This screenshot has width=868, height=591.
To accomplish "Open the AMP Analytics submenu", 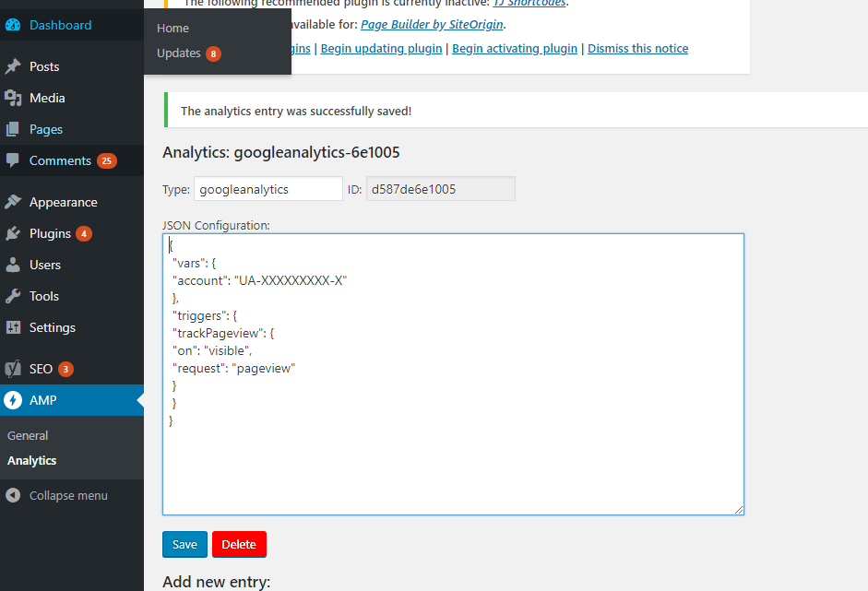I will pos(31,460).
